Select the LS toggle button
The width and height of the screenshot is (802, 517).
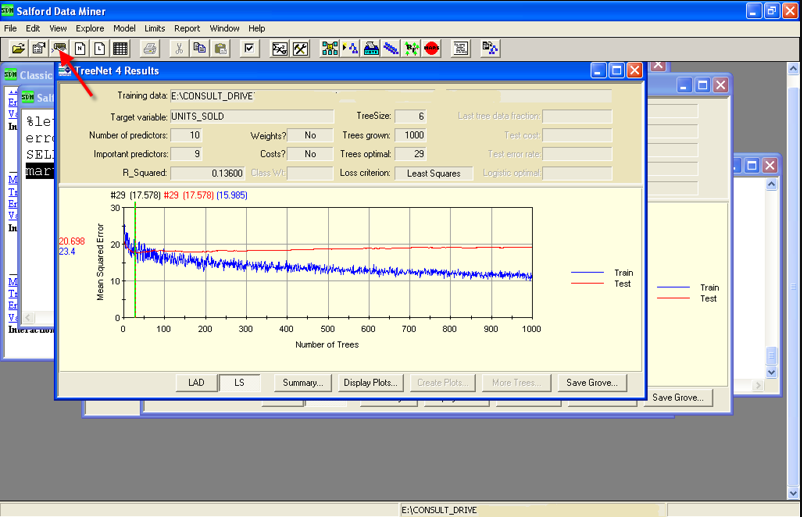(240, 383)
